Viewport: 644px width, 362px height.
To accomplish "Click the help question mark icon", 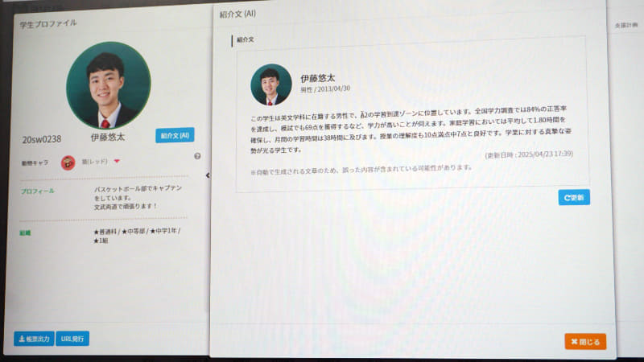I will pyautogui.click(x=197, y=156).
